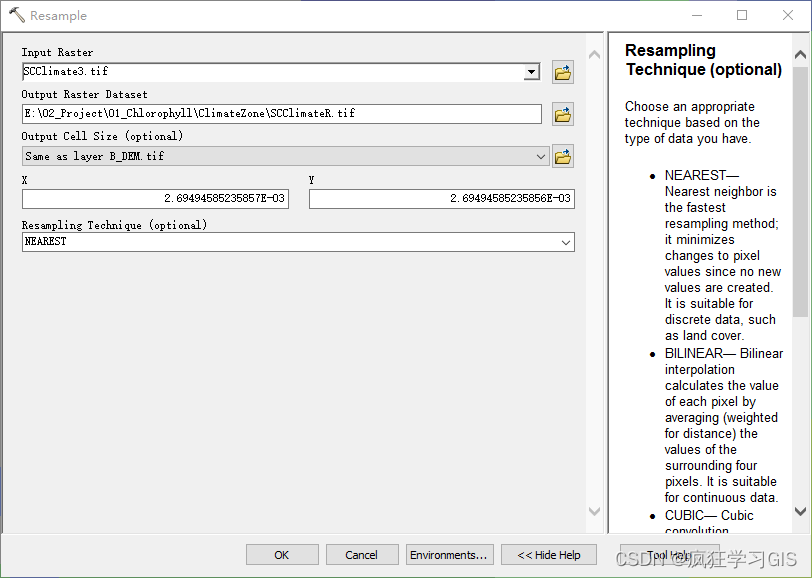
Task: Click the X cell size input field
Action: tap(155, 199)
